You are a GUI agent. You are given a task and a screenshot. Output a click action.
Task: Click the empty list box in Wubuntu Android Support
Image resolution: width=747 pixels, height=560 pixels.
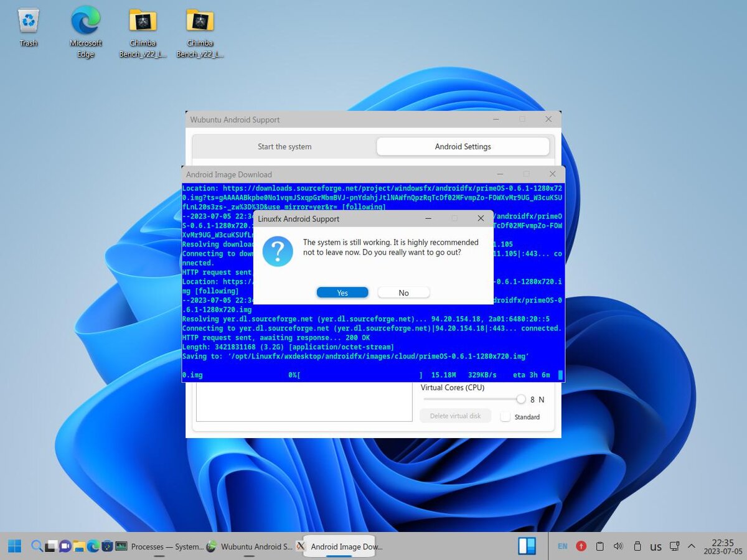(304, 401)
